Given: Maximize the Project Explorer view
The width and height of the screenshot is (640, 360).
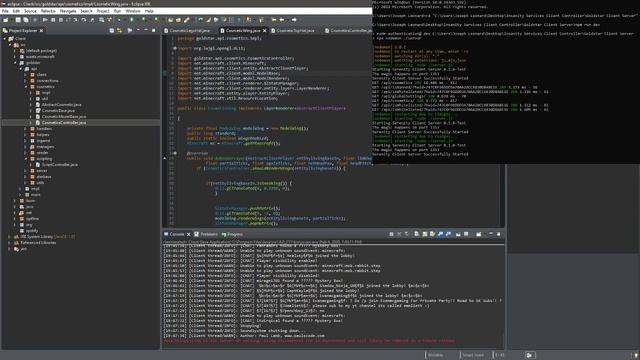Looking at the screenshot, I should tap(153, 31).
